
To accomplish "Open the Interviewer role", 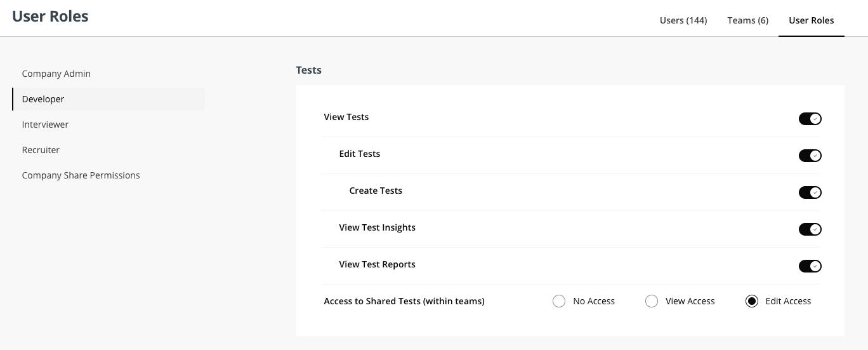I will click(109, 125).
